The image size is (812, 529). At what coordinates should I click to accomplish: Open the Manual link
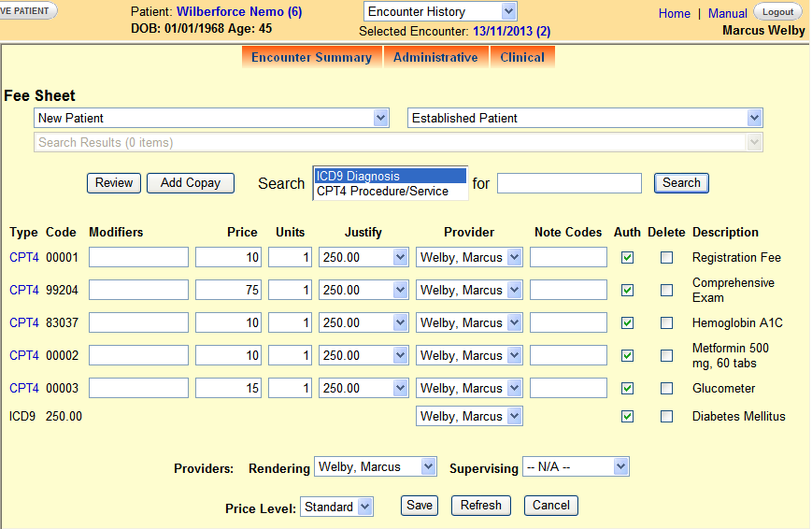pyautogui.click(x=727, y=13)
